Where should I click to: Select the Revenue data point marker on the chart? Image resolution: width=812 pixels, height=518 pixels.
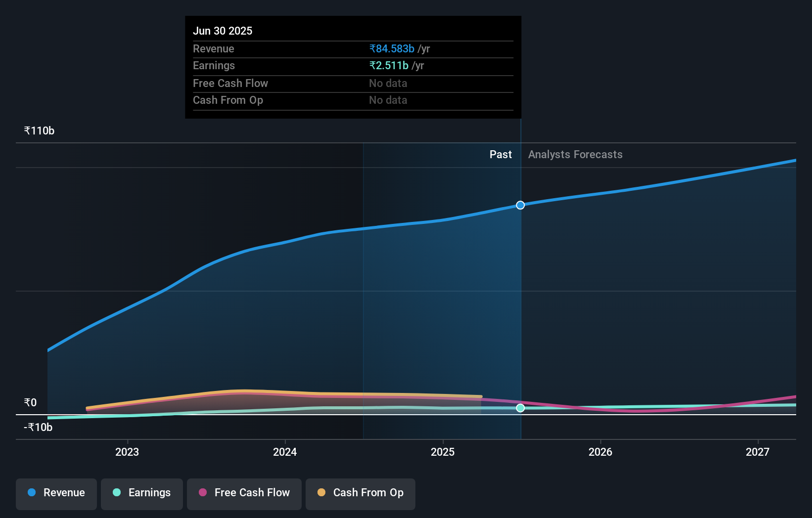pyautogui.click(x=520, y=205)
